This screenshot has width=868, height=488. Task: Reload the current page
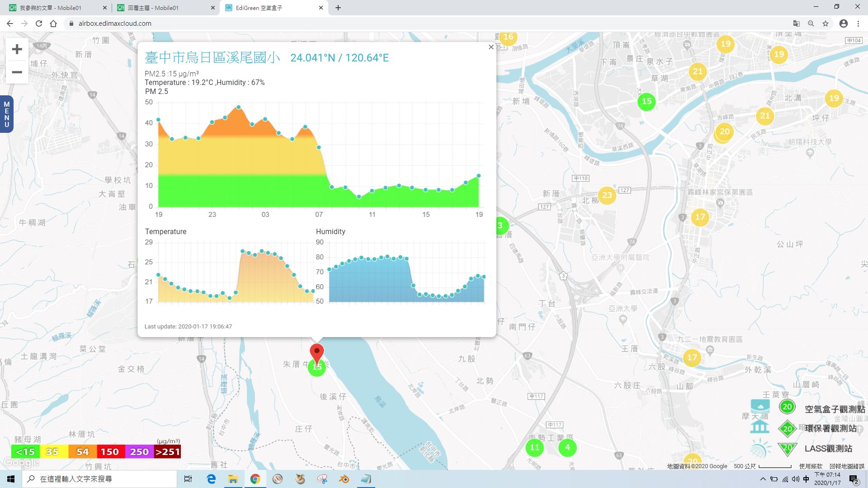(x=39, y=23)
